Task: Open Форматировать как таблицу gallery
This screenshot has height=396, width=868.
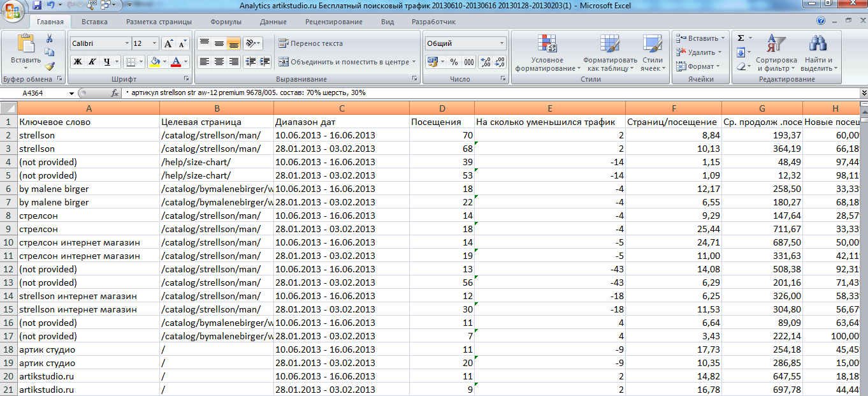Action: [610, 52]
